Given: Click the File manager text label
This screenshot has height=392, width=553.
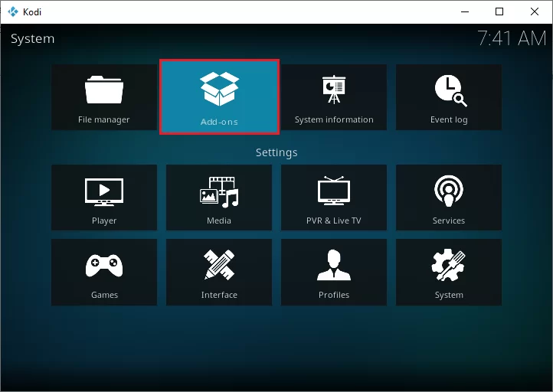Looking at the screenshot, I should 104,120.
